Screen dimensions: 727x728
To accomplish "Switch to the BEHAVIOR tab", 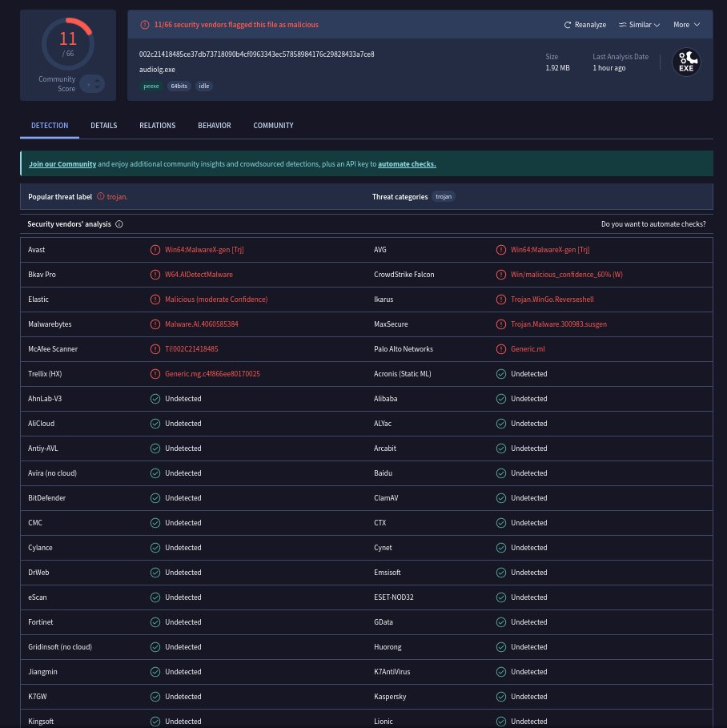I will pos(215,126).
